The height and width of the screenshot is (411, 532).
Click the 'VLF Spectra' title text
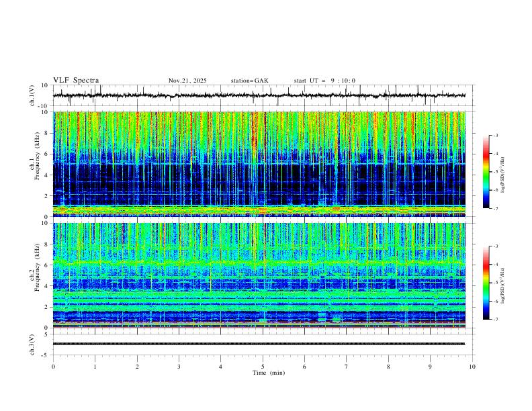[x=76, y=81]
